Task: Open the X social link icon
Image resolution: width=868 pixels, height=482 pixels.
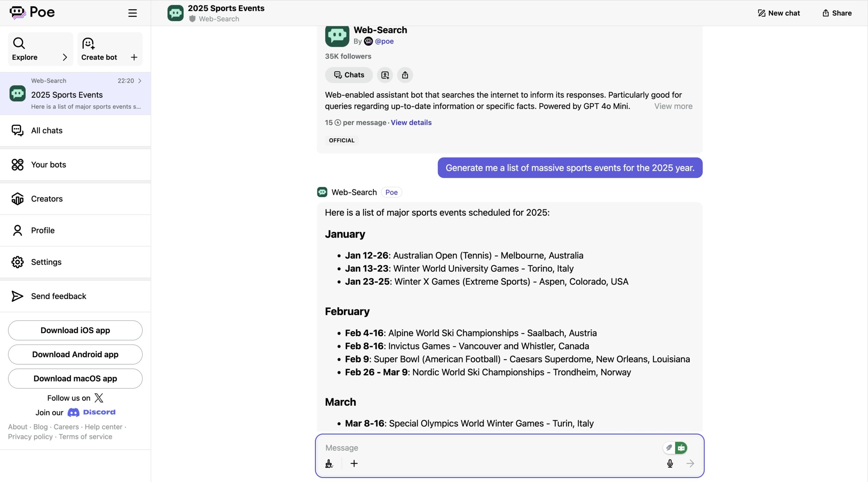Action: click(x=99, y=398)
